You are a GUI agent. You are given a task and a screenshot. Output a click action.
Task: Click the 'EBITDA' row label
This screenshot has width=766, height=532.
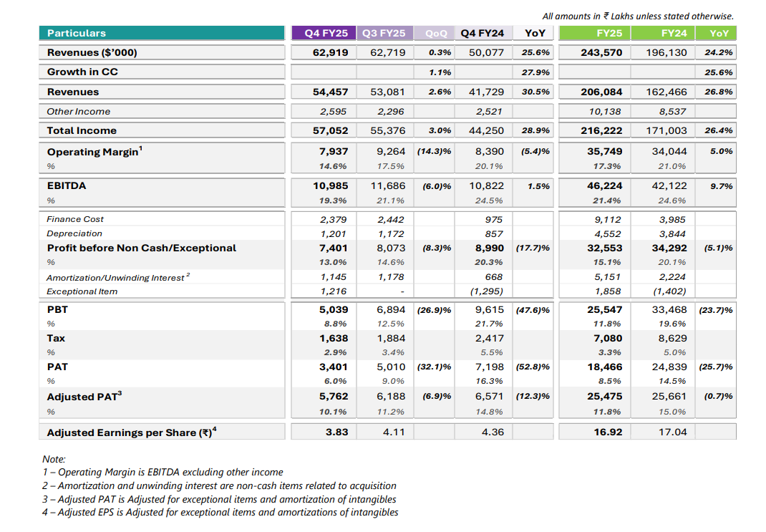[x=67, y=185]
